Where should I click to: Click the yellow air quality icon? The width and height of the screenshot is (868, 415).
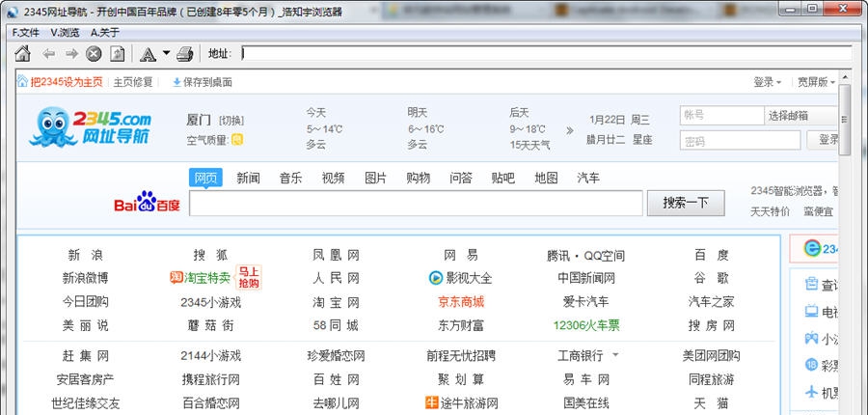pos(237,140)
